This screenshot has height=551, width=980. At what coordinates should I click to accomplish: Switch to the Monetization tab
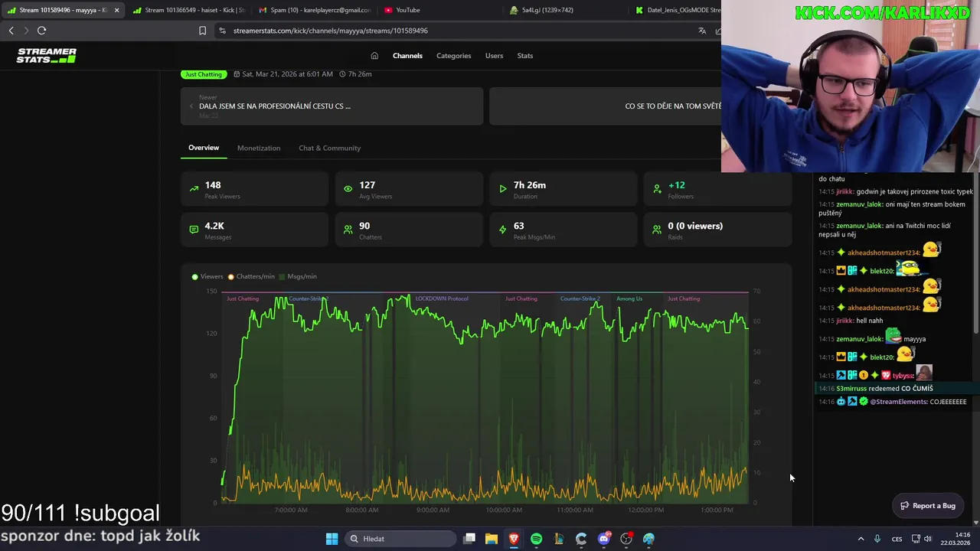[259, 148]
